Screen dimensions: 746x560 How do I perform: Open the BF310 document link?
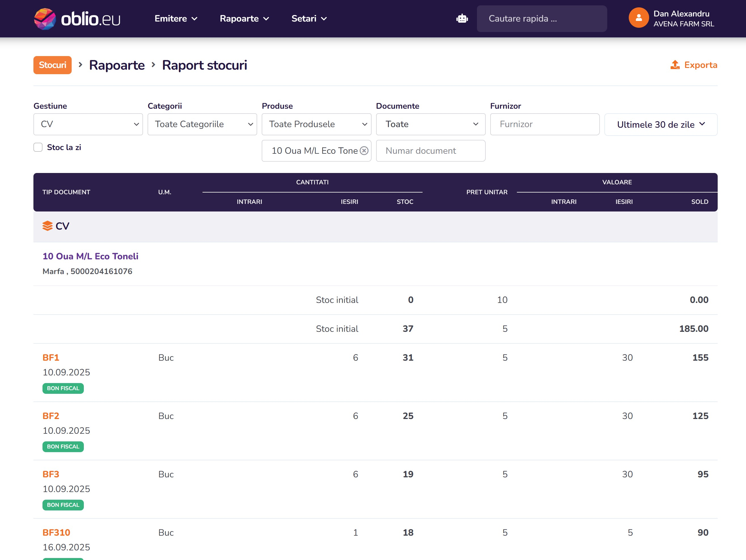point(56,532)
